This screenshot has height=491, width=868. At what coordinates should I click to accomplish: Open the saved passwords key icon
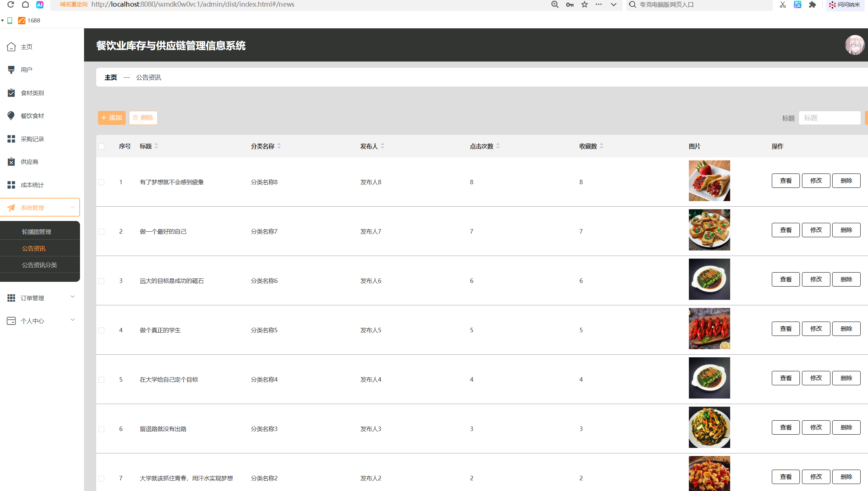pos(570,4)
